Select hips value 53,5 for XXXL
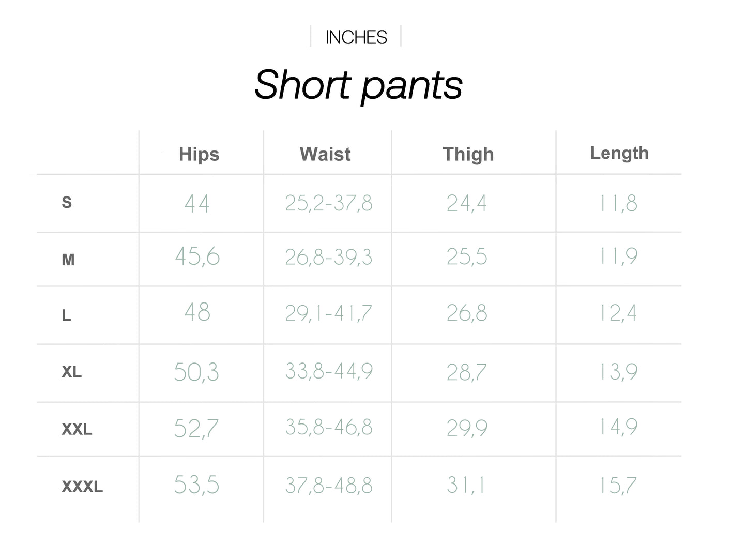This screenshot has height=560, width=747. (196, 485)
